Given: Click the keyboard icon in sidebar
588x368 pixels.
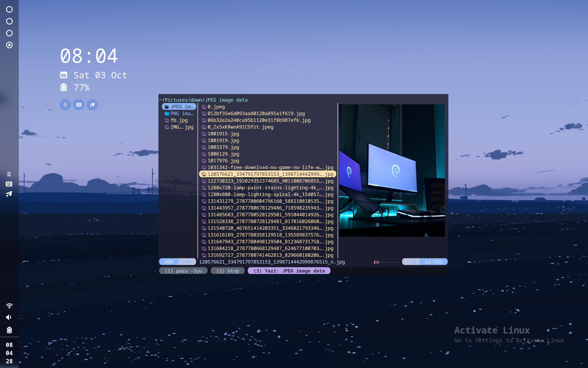Looking at the screenshot, I should [9, 184].
